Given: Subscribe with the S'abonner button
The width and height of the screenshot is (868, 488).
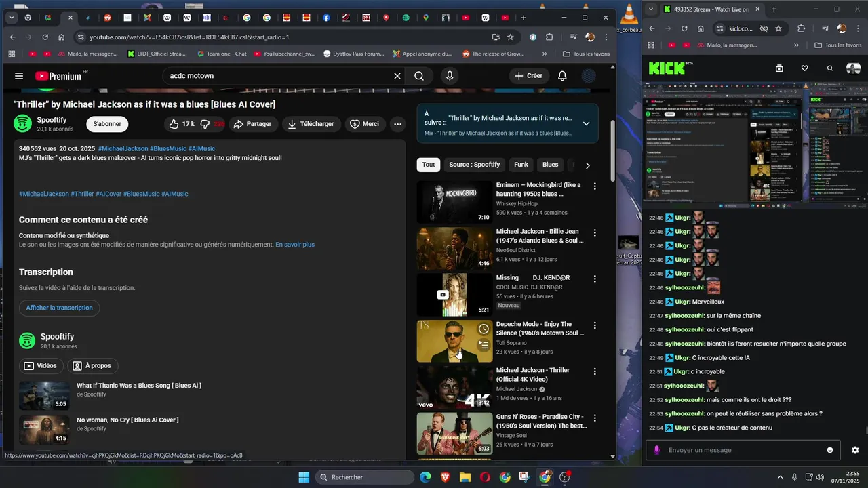Looking at the screenshot, I should coord(107,124).
